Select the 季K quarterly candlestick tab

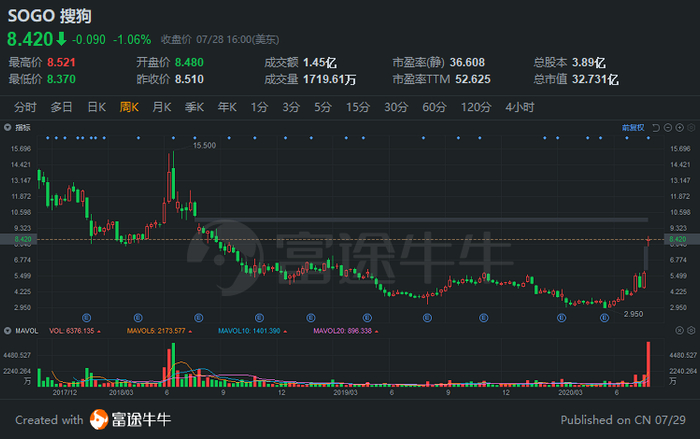pos(194,107)
